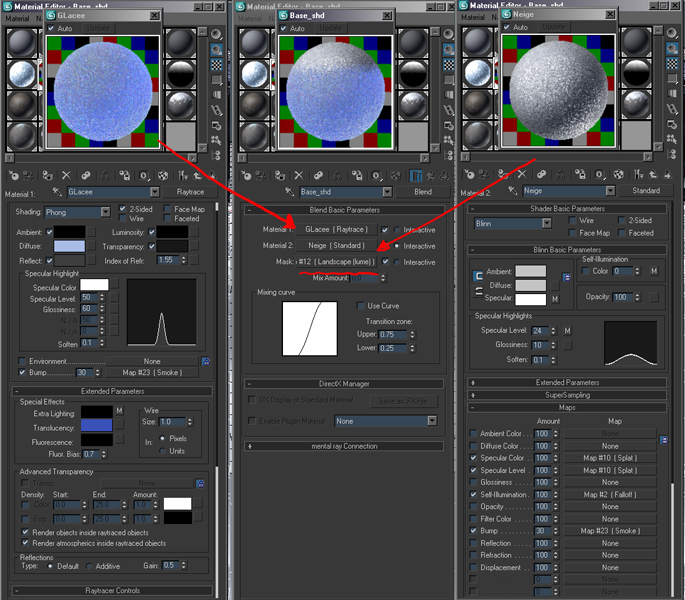This screenshot has width=685, height=600.
Task: Open the Blinn shader type dropdown
Action: (x=510, y=224)
